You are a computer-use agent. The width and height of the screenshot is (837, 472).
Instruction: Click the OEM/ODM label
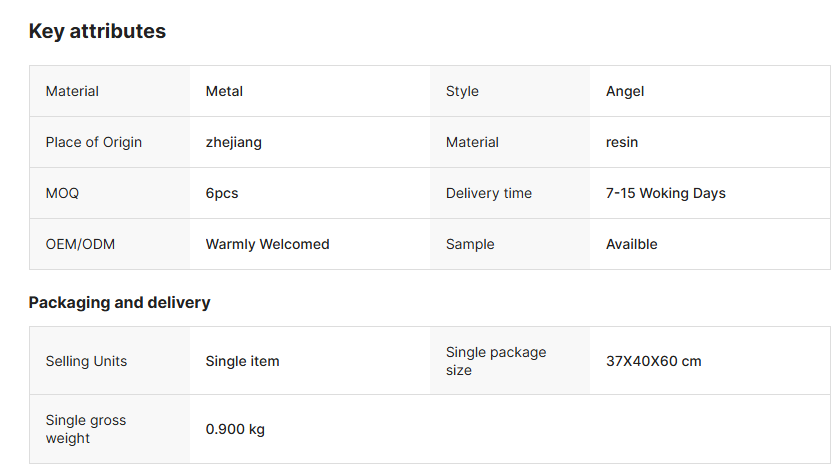click(x=80, y=244)
